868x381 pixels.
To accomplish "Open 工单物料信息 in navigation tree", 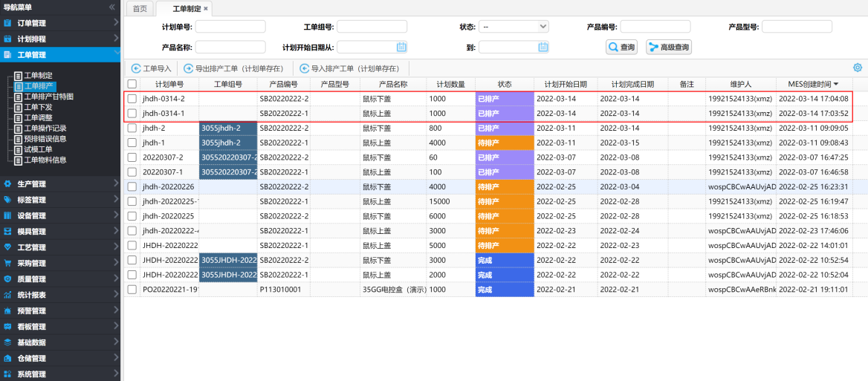I will (x=45, y=160).
